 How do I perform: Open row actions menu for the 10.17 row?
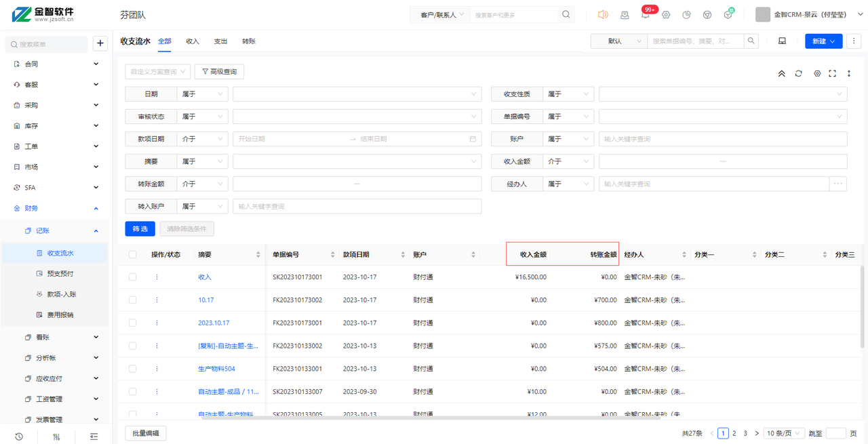pos(157,300)
